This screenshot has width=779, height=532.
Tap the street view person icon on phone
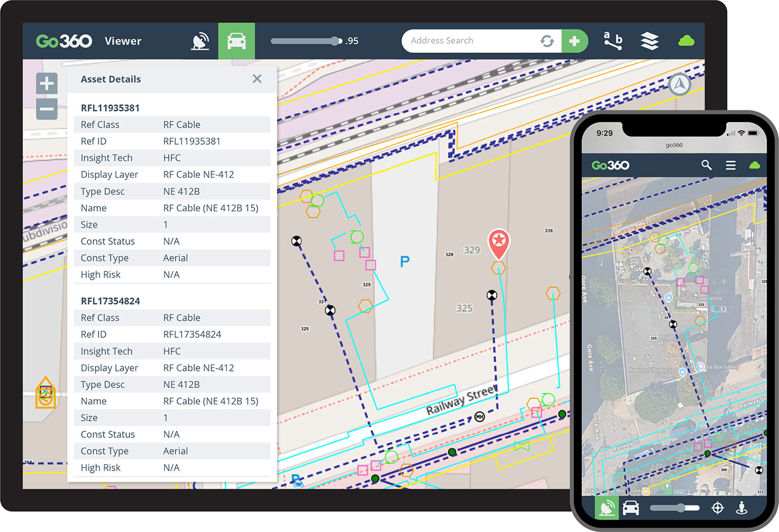(x=741, y=508)
